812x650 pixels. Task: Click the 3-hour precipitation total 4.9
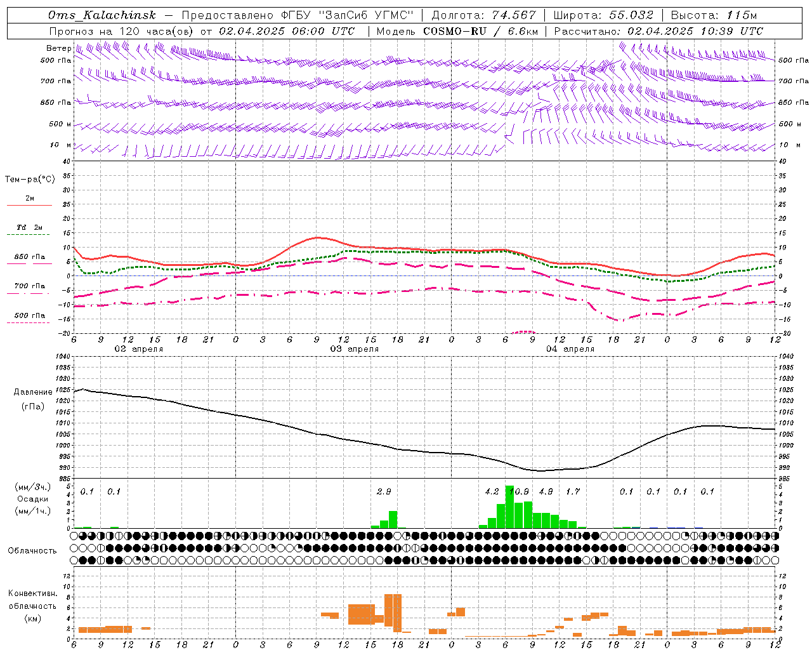(x=546, y=492)
